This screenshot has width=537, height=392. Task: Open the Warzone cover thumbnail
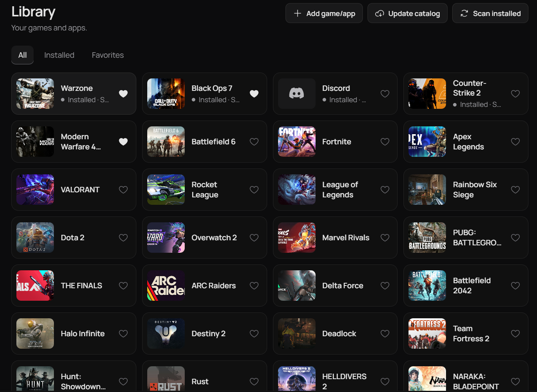tap(35, 94)
